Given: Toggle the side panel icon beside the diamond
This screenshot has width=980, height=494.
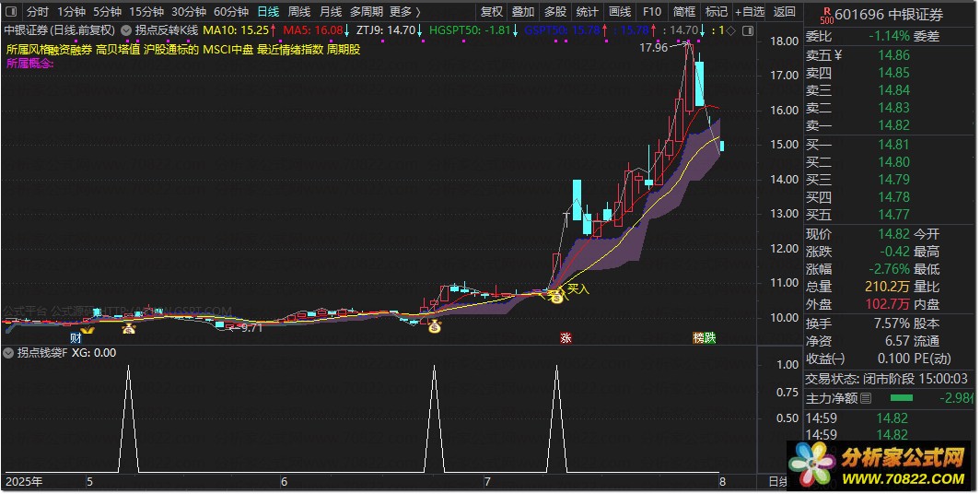Looking at the screenshot, I should (x=748, y=30).
